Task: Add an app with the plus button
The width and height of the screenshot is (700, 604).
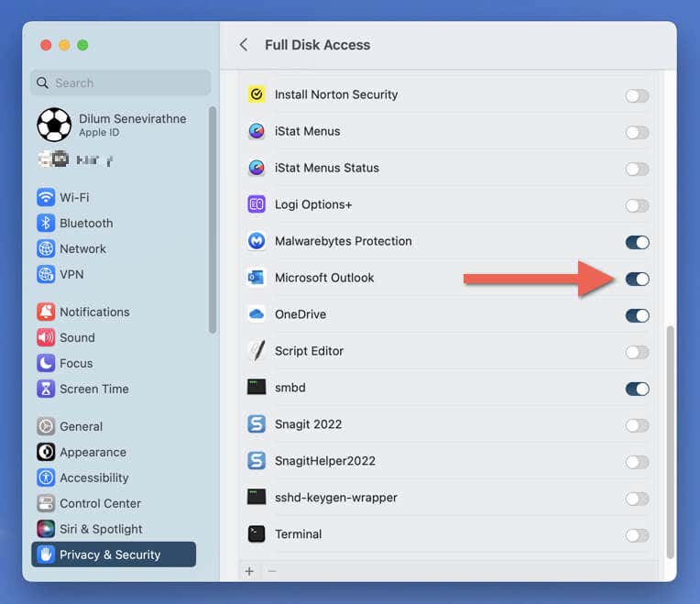Action: point(249,571)
